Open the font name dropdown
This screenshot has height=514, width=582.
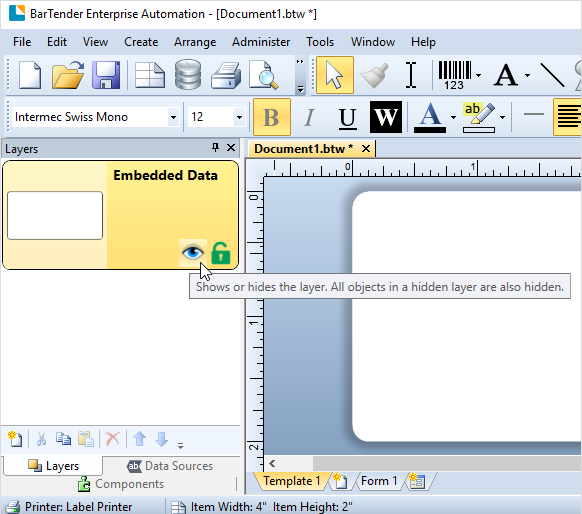point(173,117)
